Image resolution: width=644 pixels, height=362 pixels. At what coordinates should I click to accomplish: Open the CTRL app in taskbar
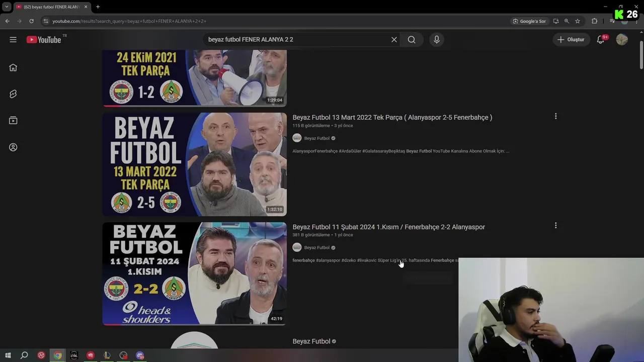[74, 355]
